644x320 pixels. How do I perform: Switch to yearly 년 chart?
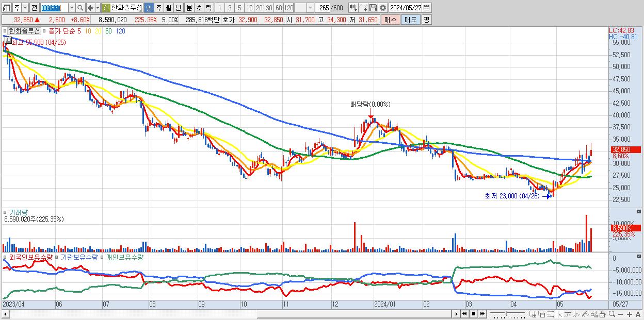pyautogui.click(x=178, y=8)
